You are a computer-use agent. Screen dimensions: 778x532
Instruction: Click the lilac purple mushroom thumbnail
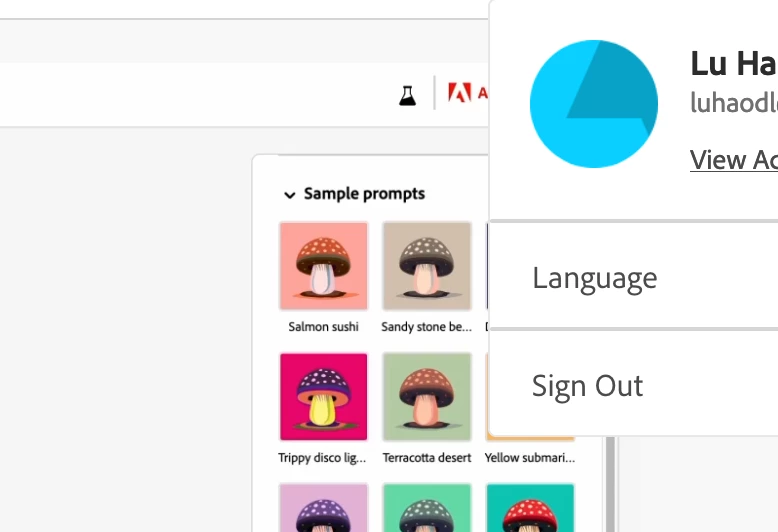[x=324, y=508]
